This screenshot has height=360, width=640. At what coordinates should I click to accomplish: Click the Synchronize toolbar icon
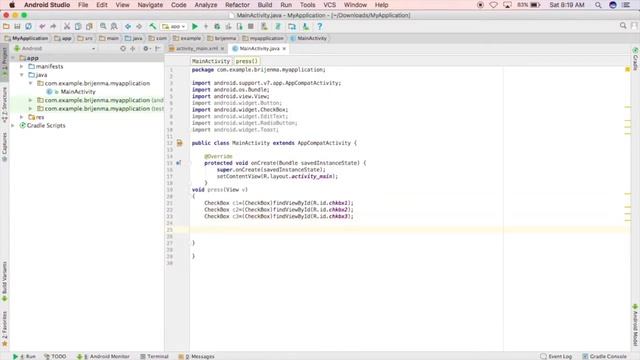tap(28, 27)
